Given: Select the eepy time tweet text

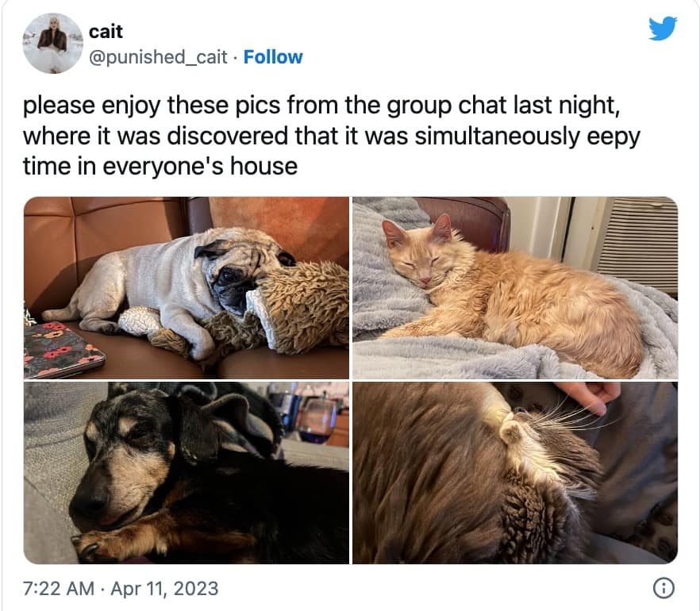Looking at the screenshot, I should click(x=332, y=136).
